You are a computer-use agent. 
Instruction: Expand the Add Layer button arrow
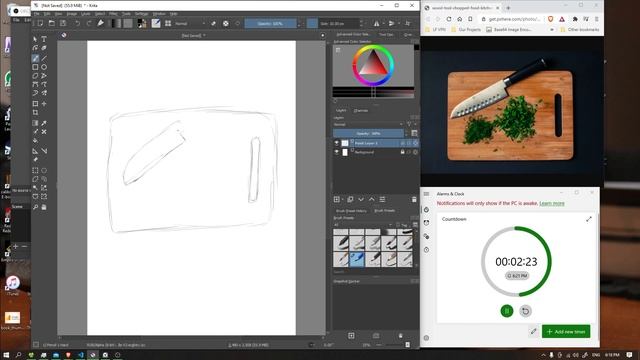click(x=342, y=199)
